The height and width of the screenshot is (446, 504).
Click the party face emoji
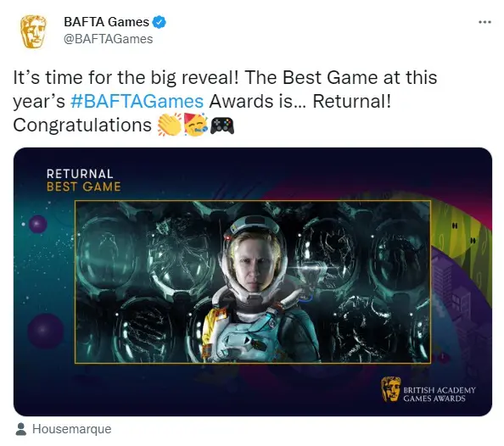click(x=196, y=125)
